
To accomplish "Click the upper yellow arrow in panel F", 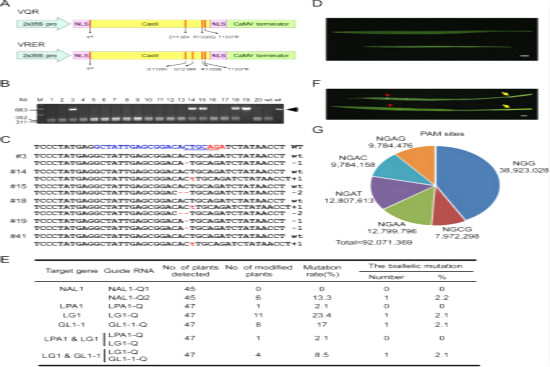I will tap(505, 94).
